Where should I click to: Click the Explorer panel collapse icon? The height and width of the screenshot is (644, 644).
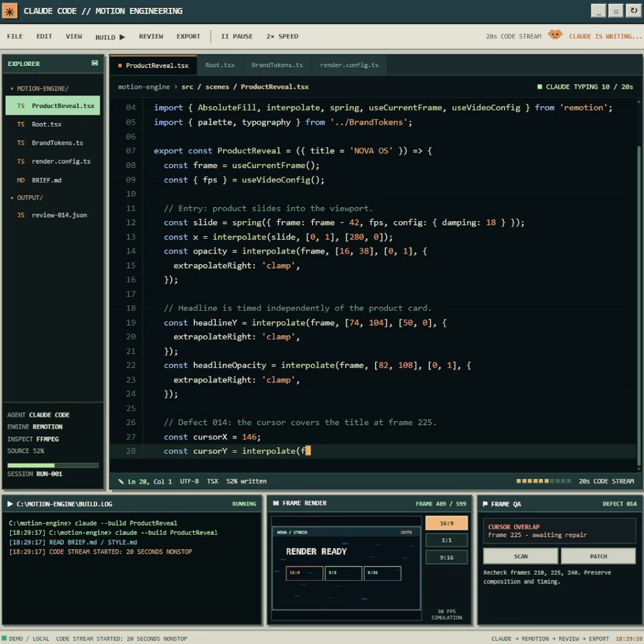pyautogui.click(x=95, y=63)
